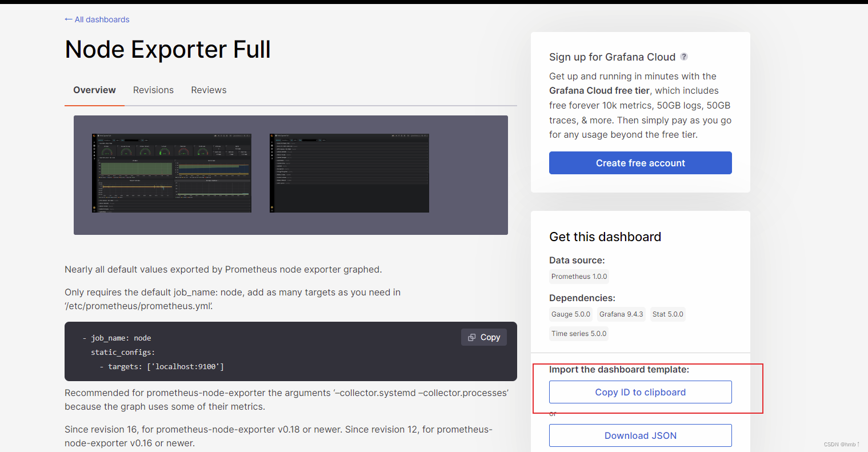Click the 'Data source:' label
868x452 pixels.
[x=577, y=260]
